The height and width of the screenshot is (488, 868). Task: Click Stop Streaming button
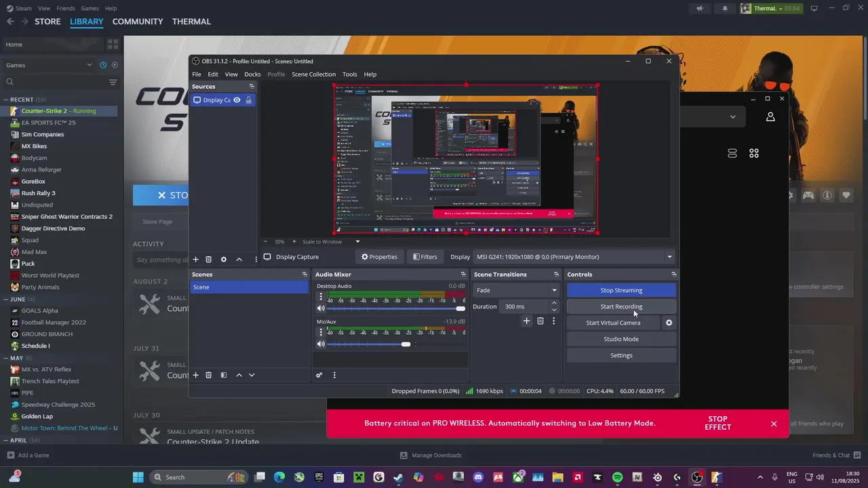(x=621, y=290)
